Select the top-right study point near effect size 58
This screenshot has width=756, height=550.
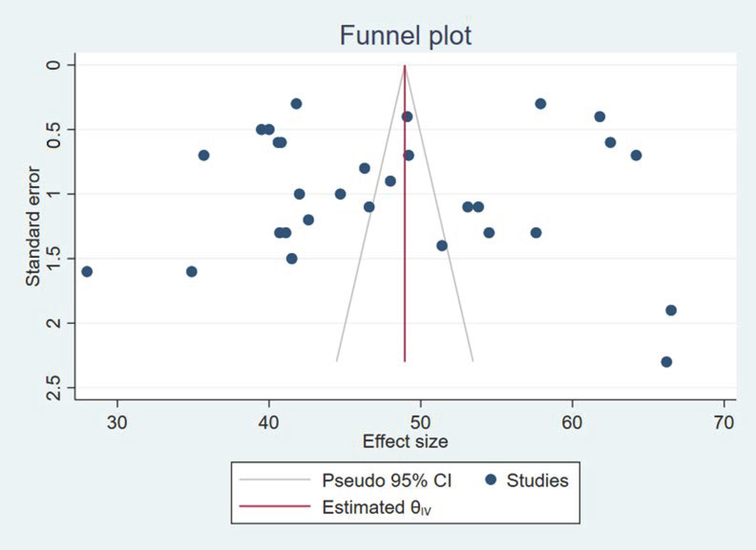coord(541,104)
